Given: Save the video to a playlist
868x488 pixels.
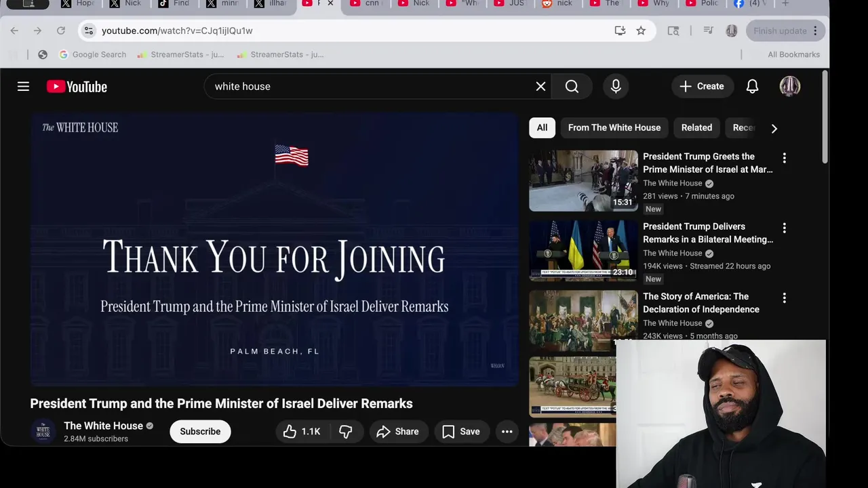Looking at the screenshot, I should pos(461,431).
